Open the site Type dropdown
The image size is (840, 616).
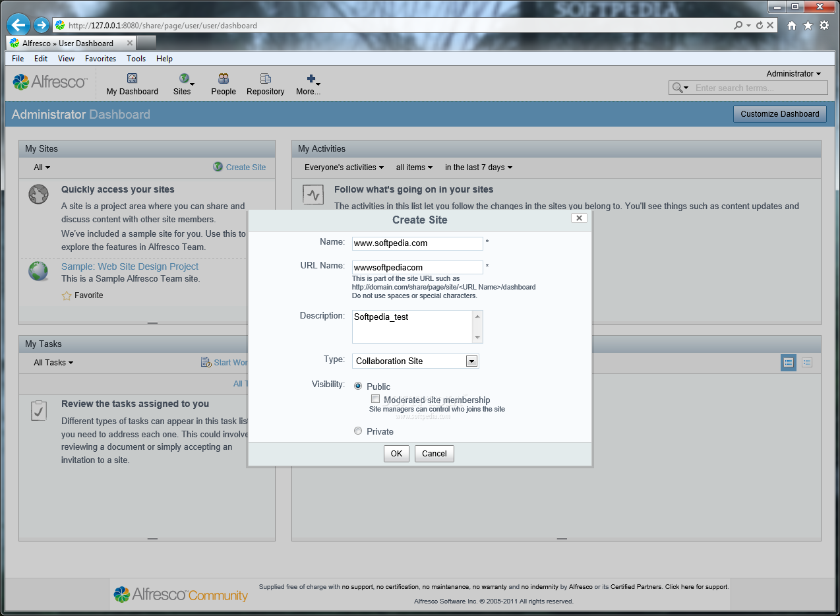415,361
